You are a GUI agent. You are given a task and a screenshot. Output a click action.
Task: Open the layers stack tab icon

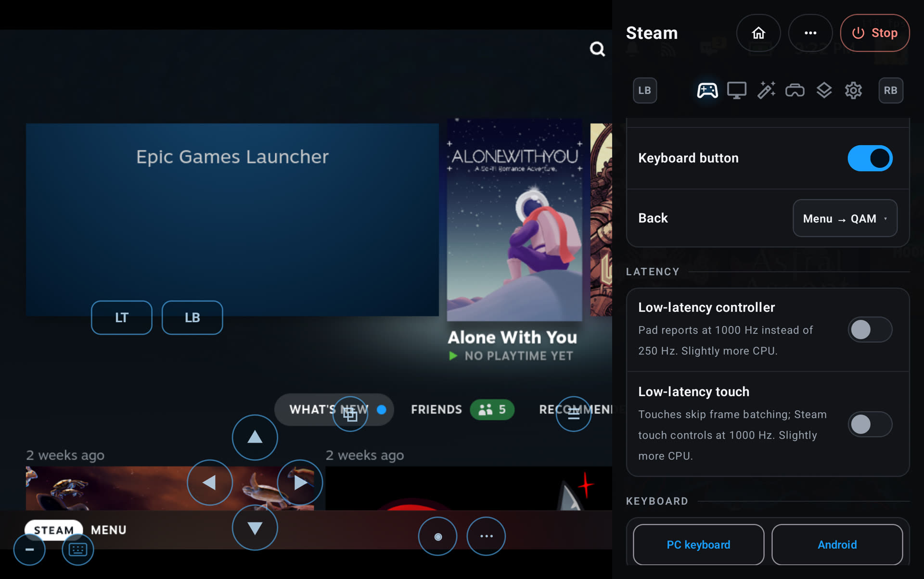(824, 90)
